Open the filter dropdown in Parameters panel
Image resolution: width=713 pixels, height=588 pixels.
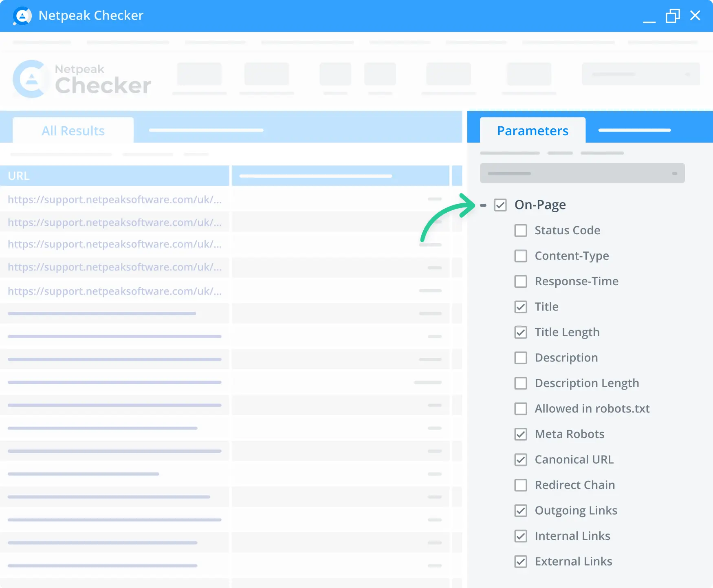pos(582,173)
